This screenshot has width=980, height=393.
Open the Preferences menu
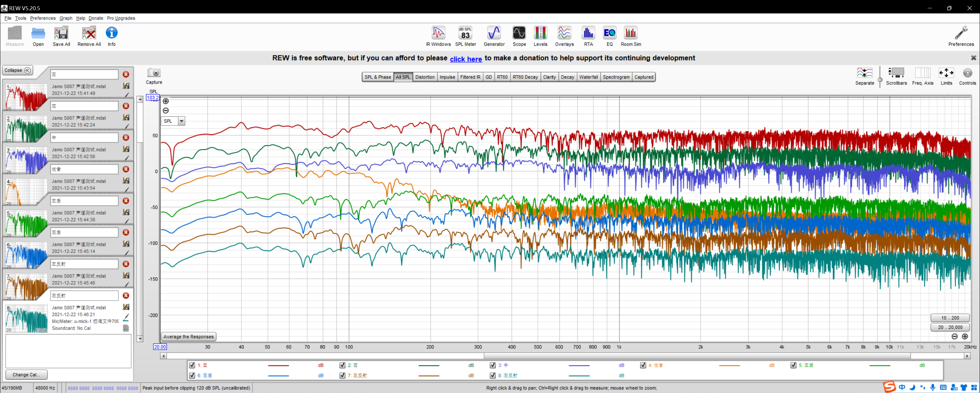(43, 18)
